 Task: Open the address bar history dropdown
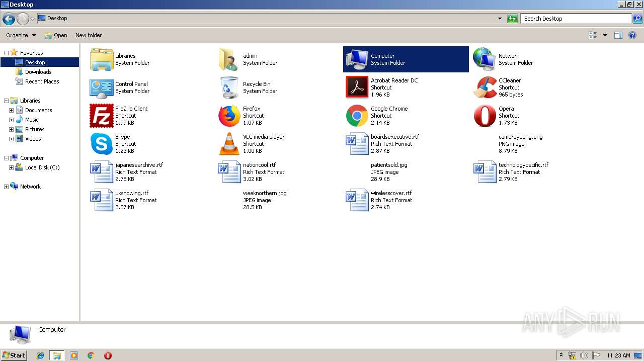click(x=500, y=19)
